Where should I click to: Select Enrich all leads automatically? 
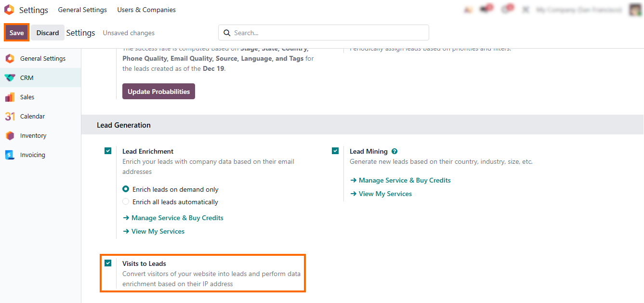(126, 202)
